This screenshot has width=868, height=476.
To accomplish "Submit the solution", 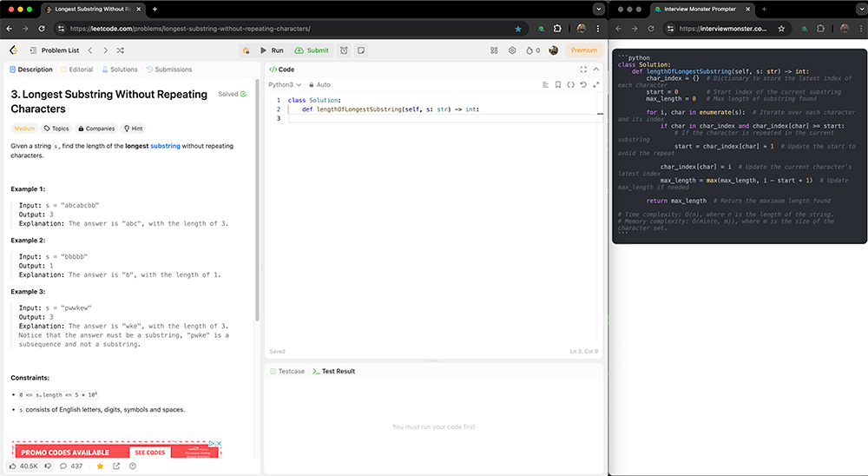I will tap(312, 50).
